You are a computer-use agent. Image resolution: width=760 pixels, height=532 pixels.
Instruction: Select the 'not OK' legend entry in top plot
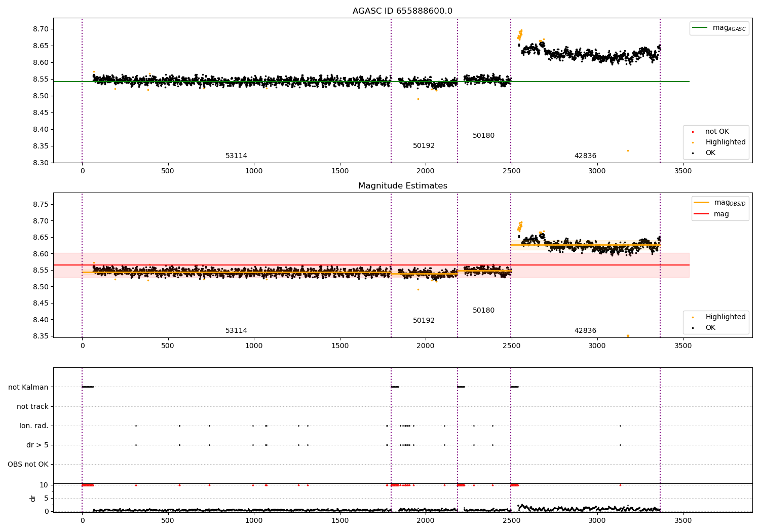tap(717, 132)
